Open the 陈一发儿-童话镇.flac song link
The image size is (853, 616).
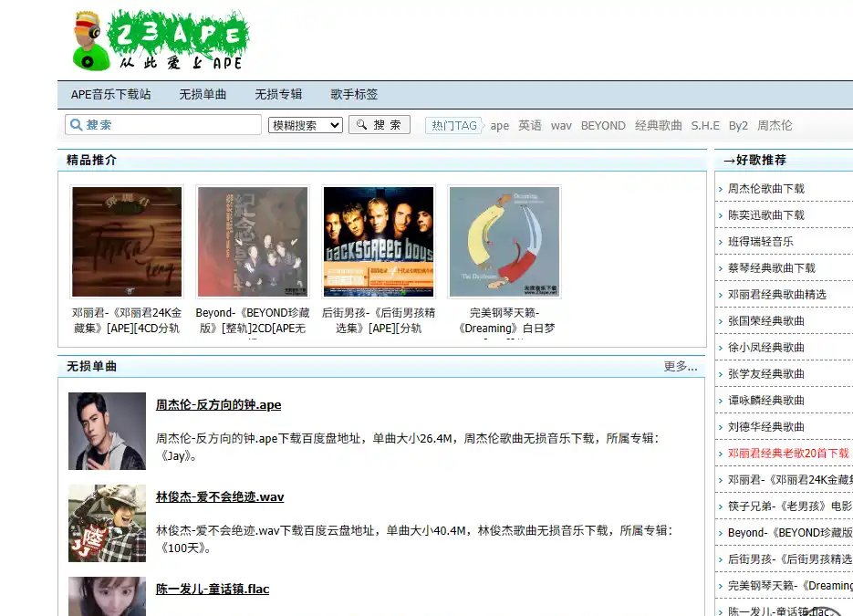point(213,589)
